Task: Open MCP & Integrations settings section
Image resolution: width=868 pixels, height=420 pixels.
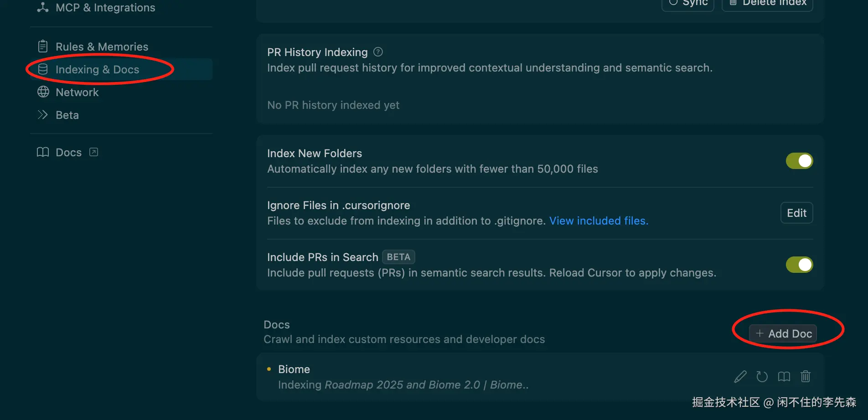Action: (105, 8)
